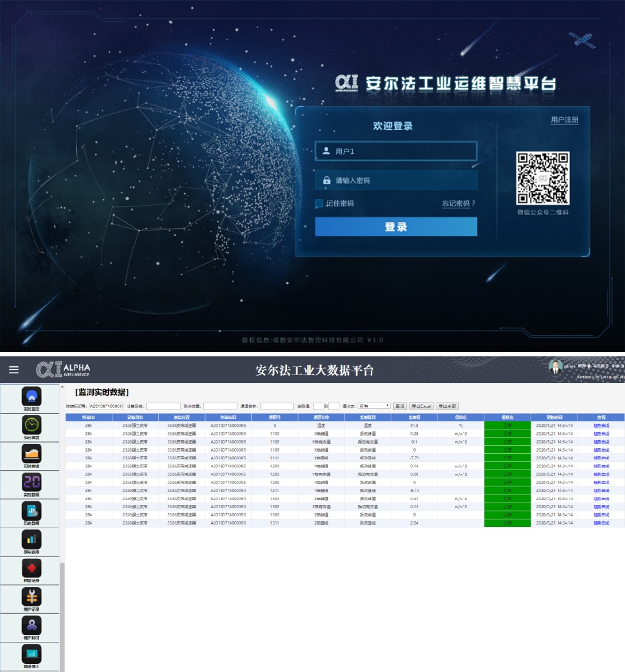The image size is (625, 672).
Task: Click the 查询 button
Action: pyautogui.click(x=399, y=406)
